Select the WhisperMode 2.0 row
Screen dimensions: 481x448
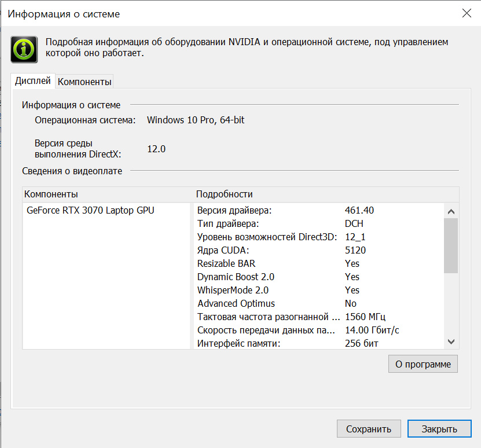pyautogui.click(x=233, y=291)
